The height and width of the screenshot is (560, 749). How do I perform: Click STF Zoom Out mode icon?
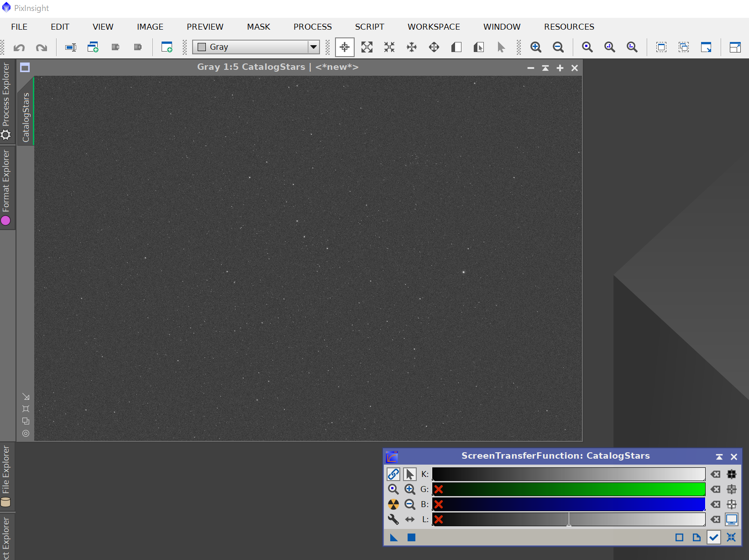coord(410,504)
